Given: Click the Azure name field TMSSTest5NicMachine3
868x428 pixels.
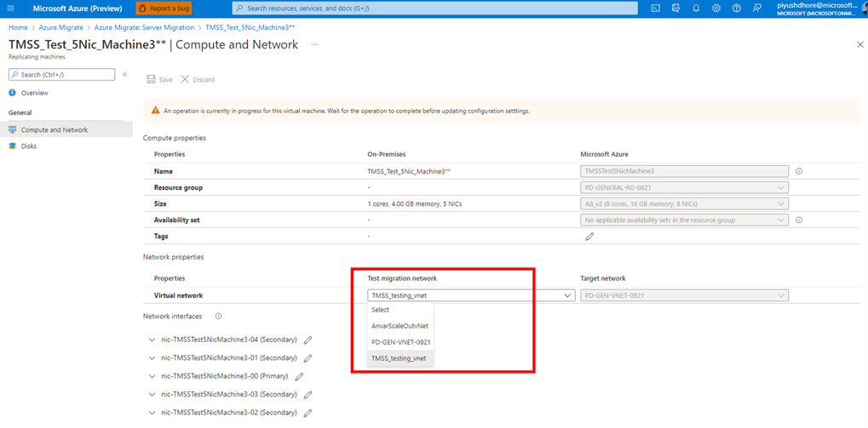Looking at the screenshot, I should [x=684, y=171].
